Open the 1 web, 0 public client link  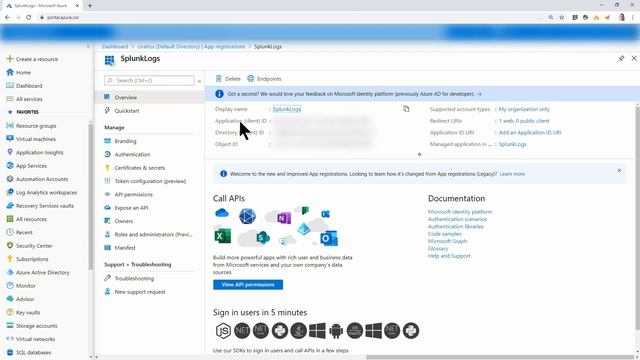pos(524,121)
